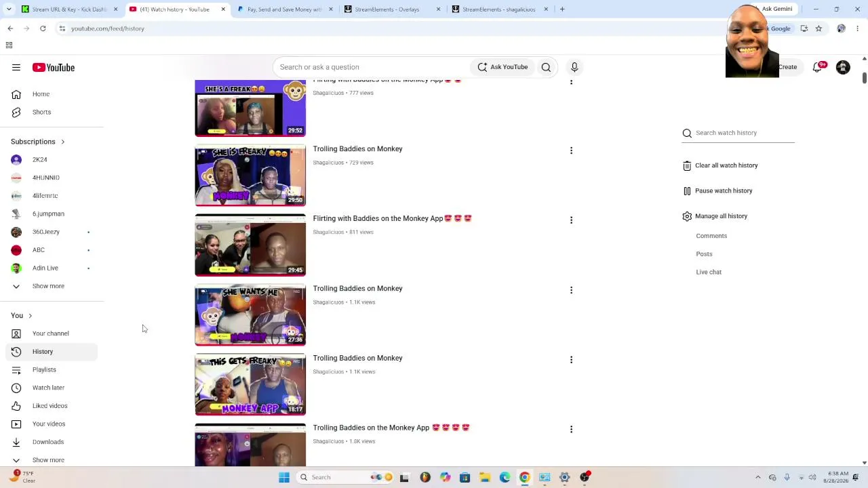
Task: Switch to the PayPal Pay, Send and Save Money tab
Action: pos(283,9)
